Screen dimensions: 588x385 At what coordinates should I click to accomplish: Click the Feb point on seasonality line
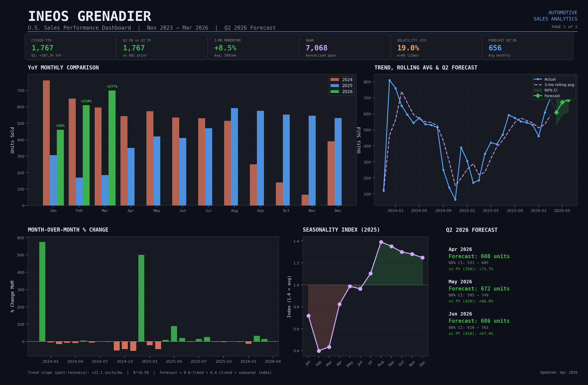[x=319, y=351]
